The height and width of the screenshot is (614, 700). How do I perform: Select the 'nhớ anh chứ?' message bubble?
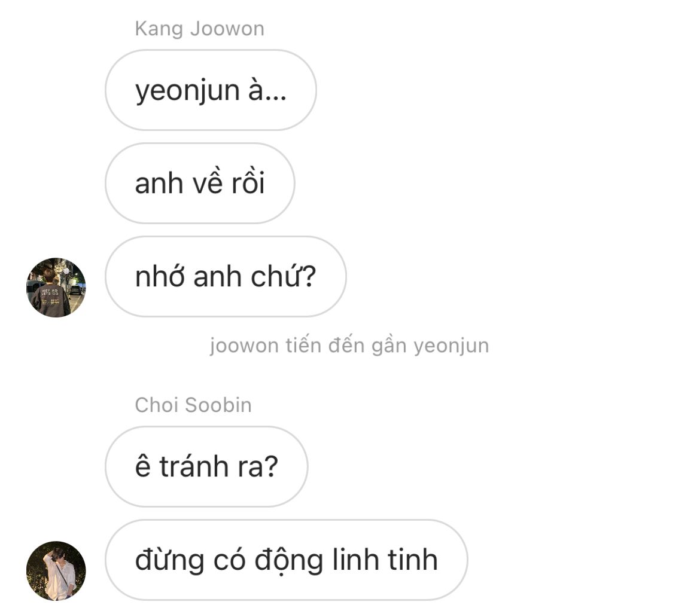click(226, 277)
